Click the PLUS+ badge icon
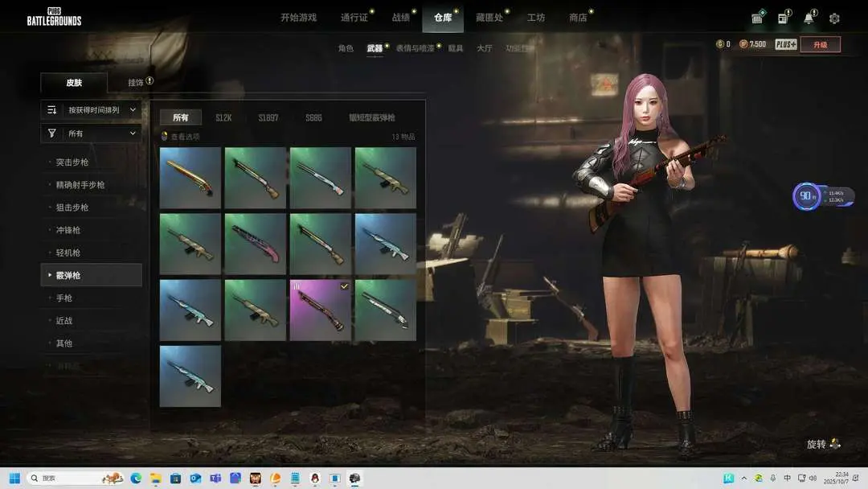This screenshot has width=868, height=489. click(785, 44)
